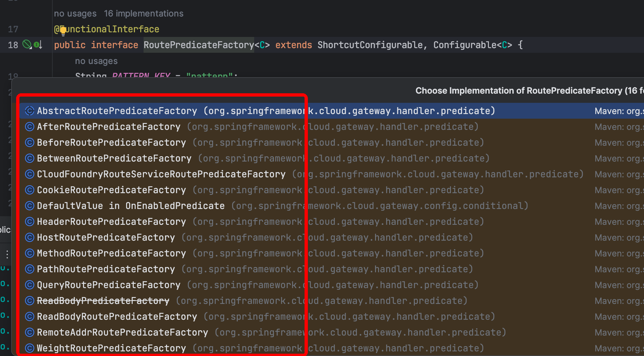Click line number 17 in gutter
644x356 pixels.
[13, 29]
